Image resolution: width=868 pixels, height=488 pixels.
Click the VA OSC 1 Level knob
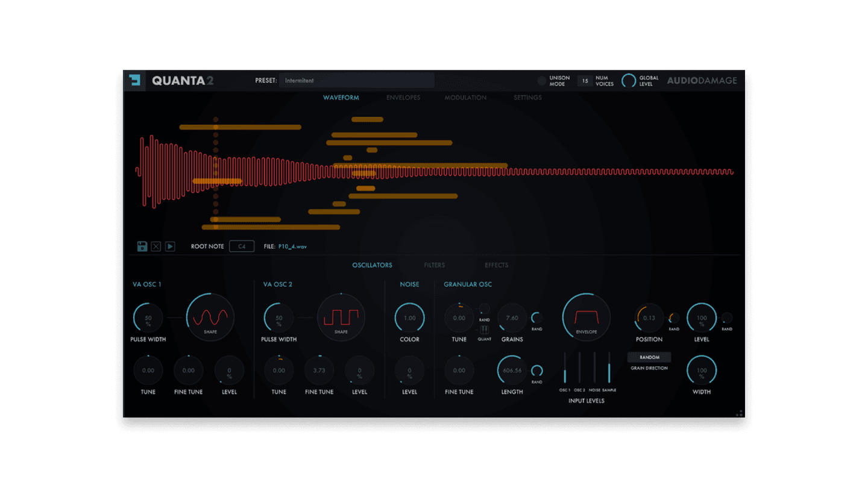click(x=229, y=371)
